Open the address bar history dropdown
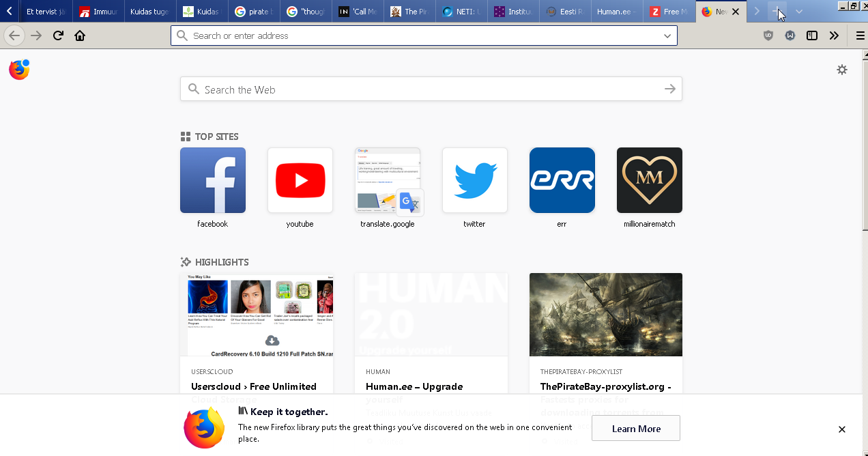This screenshot has height=456, width=868. click(x=667, y=35)
